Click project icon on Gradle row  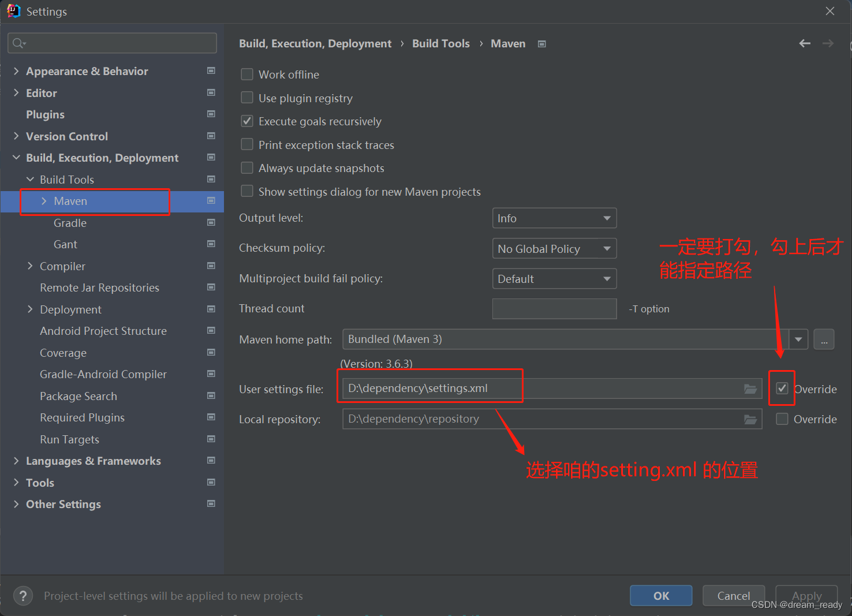pyautogui.click(x=211, y=222)
